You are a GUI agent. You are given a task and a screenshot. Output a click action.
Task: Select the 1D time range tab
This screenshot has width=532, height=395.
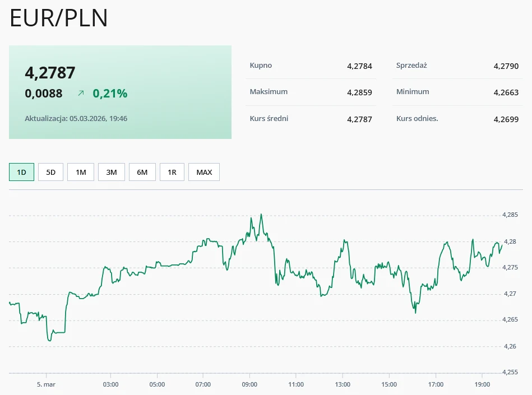point(22,172)
